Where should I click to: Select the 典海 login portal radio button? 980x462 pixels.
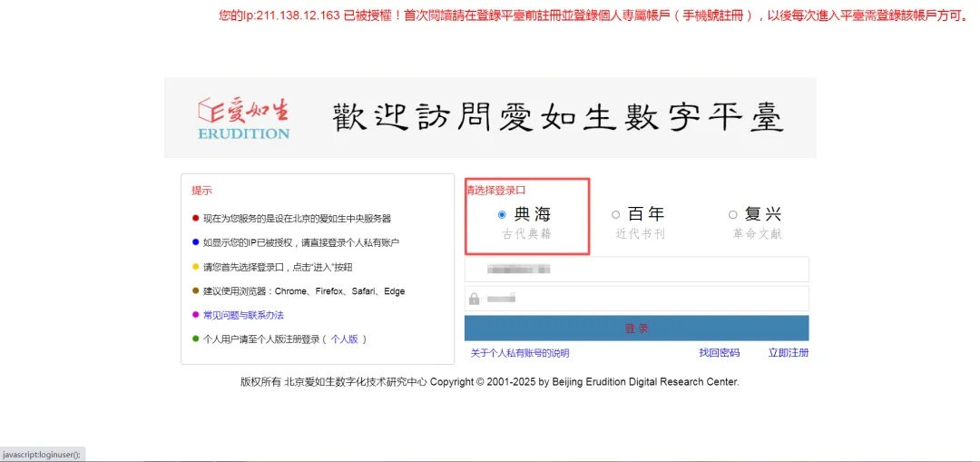501,215
